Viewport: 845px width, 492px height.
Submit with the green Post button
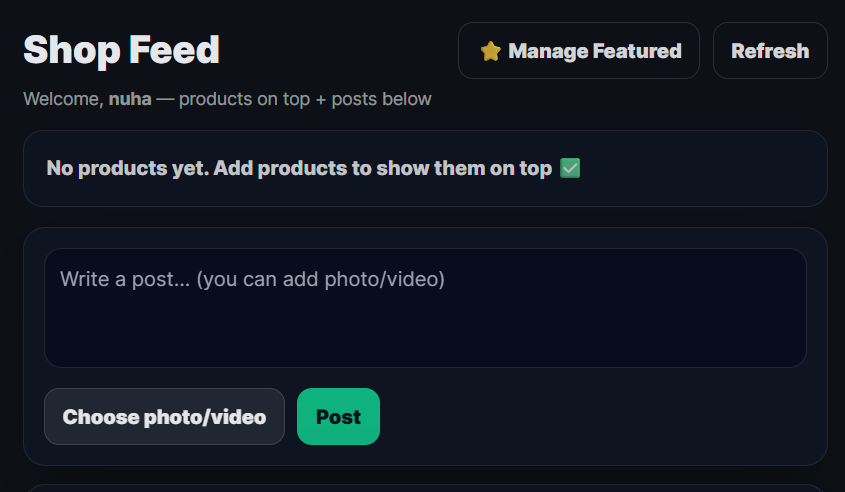coord(338,417)
